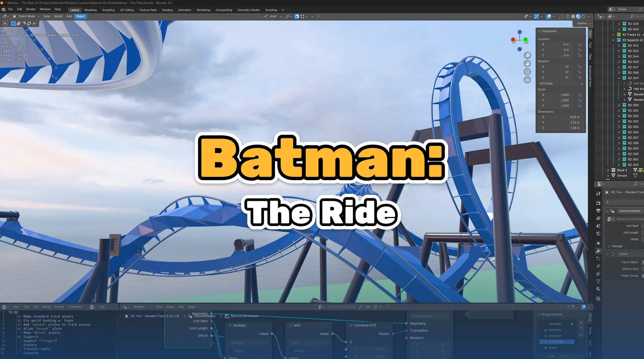
Task: Click the hand pan-view icon
Action: click(x=527, y=63)
